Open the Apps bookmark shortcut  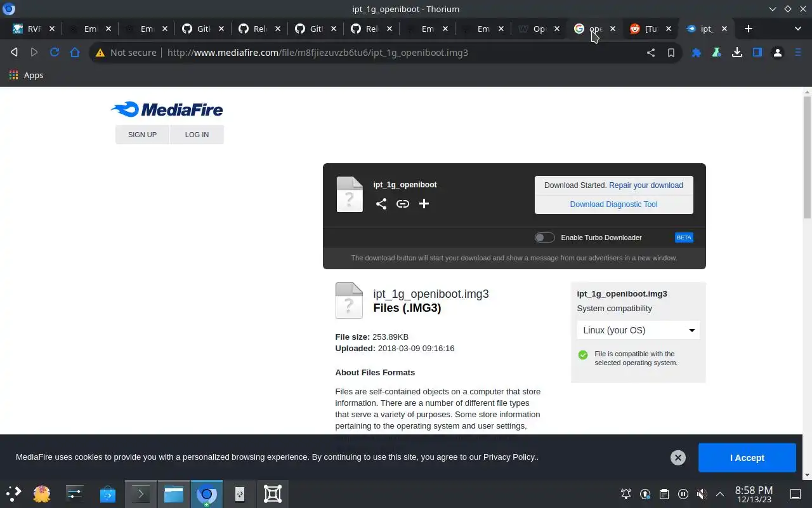click(26, 75)
